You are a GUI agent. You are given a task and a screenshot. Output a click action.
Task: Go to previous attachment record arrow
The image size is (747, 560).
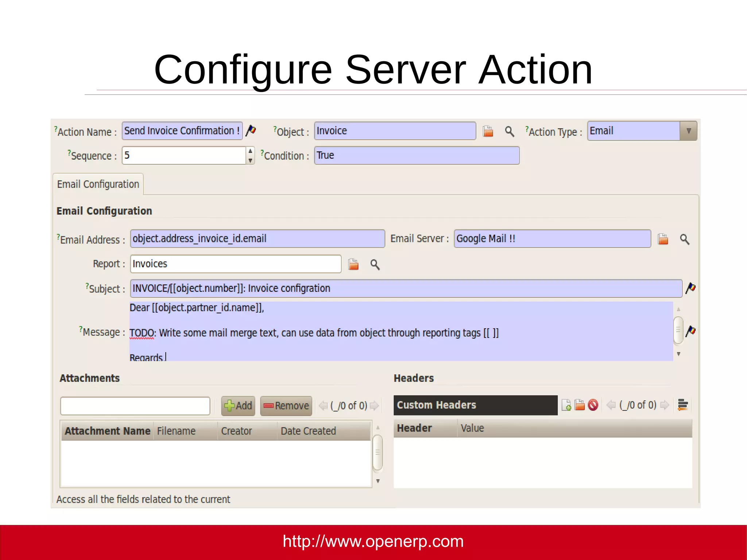point(323,406)
